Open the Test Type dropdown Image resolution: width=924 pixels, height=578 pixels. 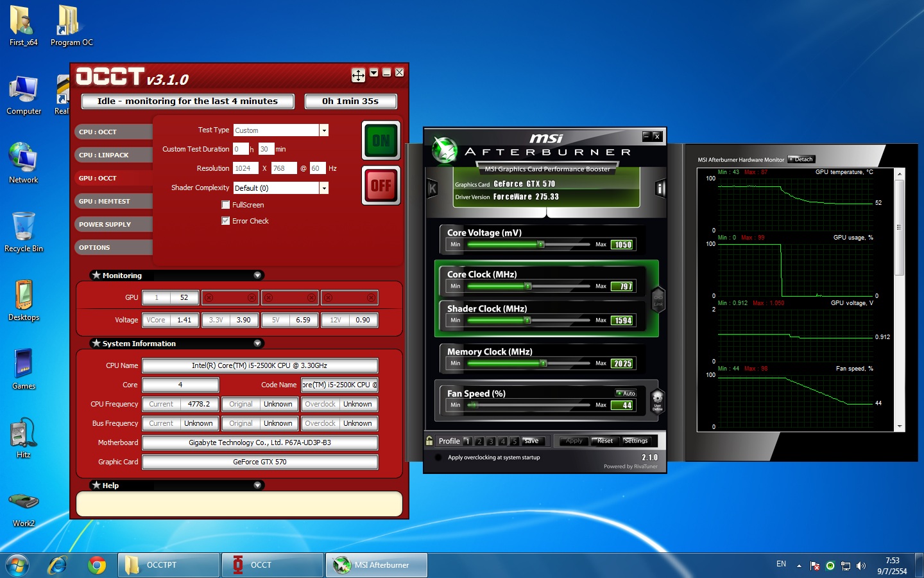pos(324,130)
